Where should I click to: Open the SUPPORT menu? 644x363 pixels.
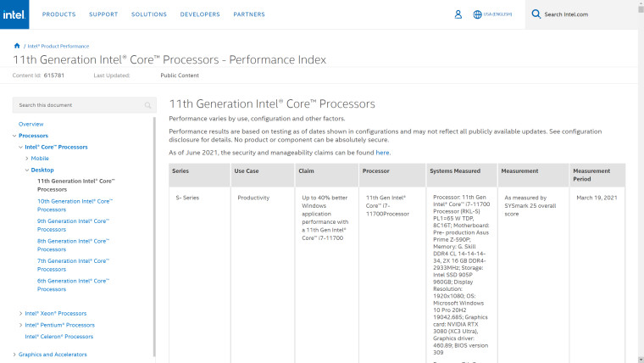pos(103,14)
